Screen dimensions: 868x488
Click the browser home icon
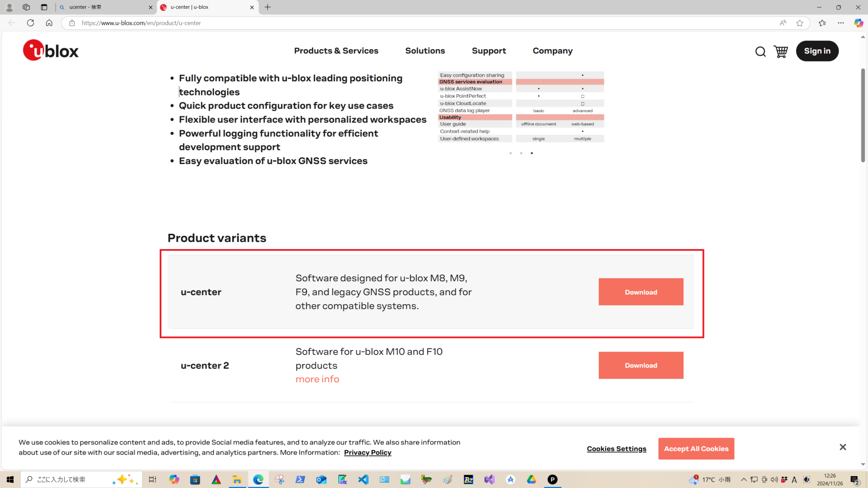point(49,23)
